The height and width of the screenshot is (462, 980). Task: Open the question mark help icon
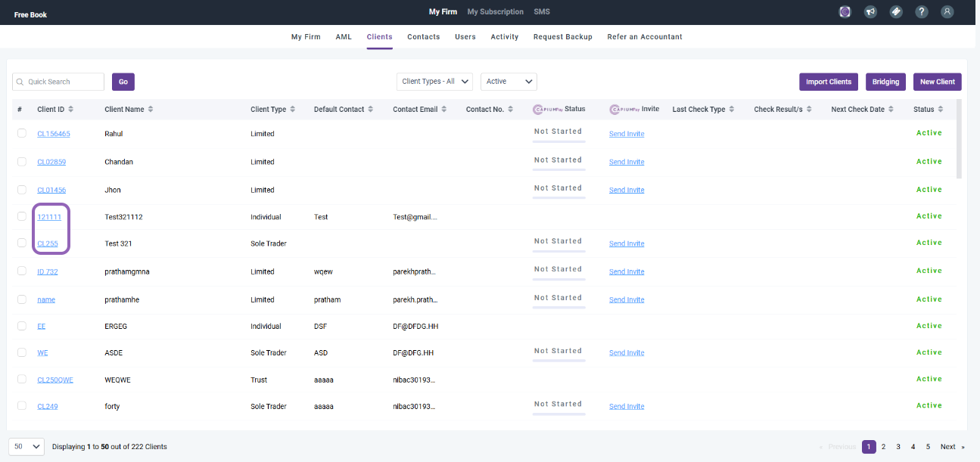point(922,12)
